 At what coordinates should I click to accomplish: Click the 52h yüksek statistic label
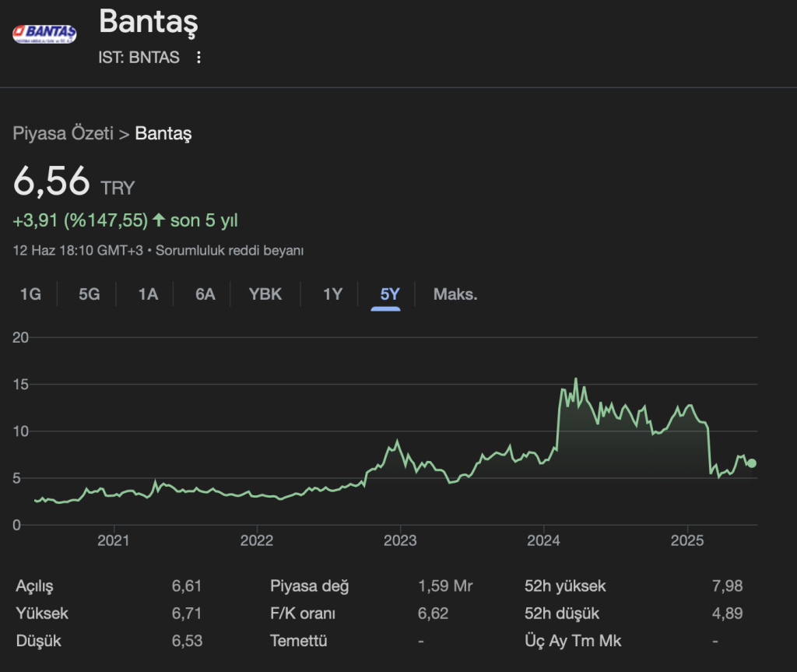click(565, 586)
